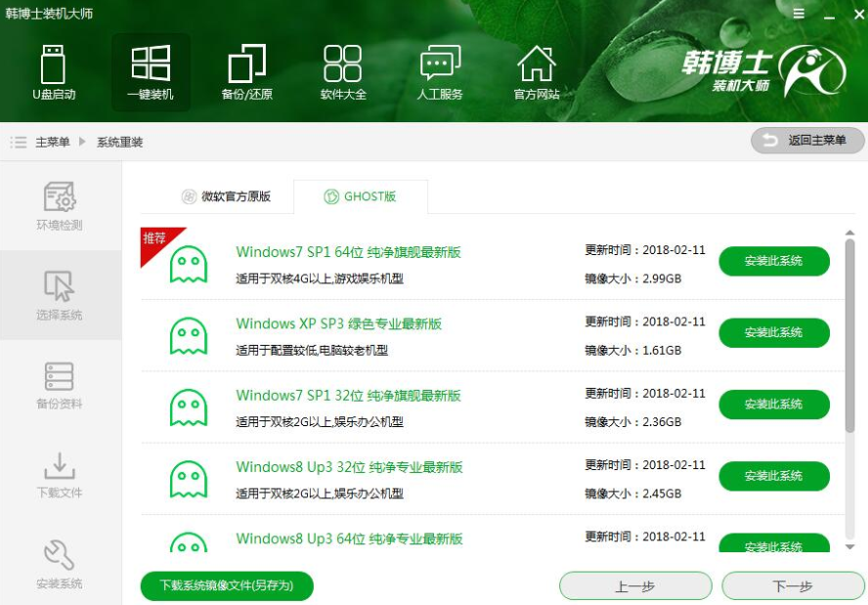Click text 镜像大小：2.36GB

click(x=633, y=422)
